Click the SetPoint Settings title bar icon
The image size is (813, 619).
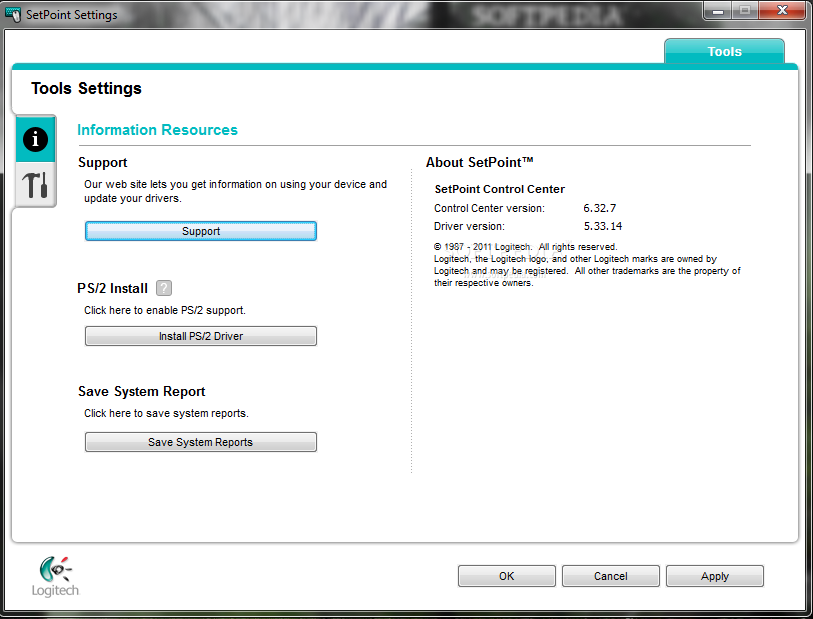click(13, 15)
